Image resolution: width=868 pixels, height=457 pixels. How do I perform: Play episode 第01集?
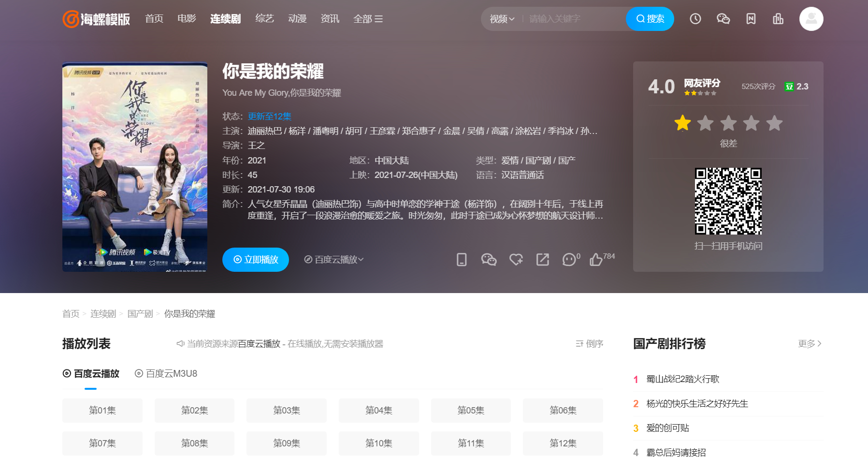102,411
